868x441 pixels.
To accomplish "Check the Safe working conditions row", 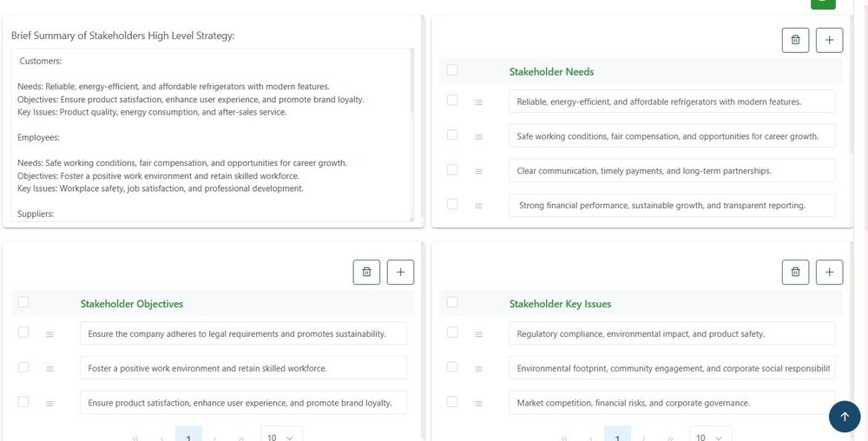I will (x=452, y=135).
